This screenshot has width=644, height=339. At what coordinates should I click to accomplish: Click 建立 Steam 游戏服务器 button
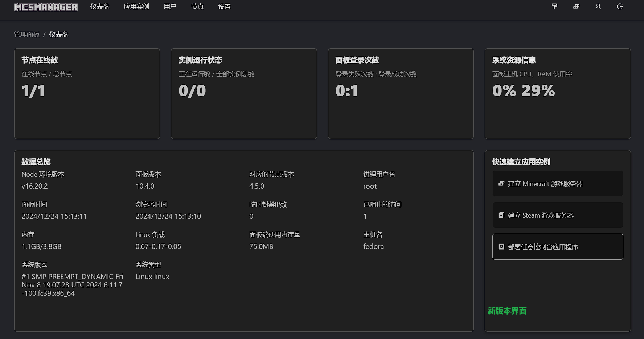click(557, 215)
